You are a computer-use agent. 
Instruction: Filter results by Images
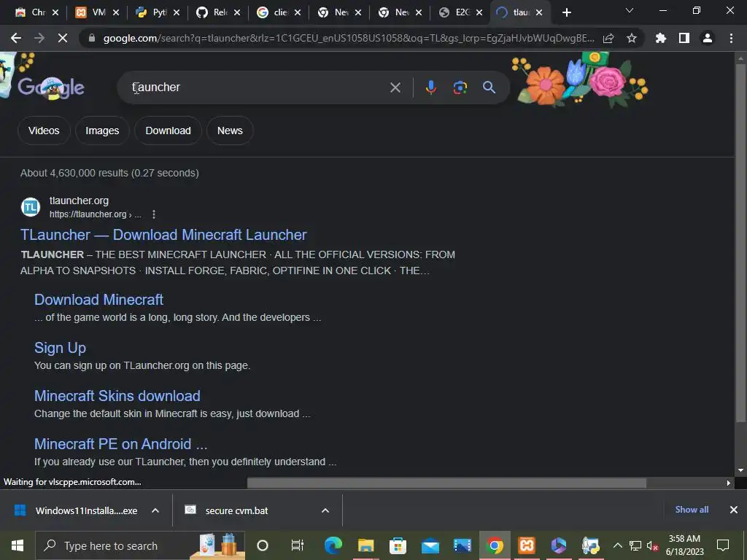(x=102, y=131)
